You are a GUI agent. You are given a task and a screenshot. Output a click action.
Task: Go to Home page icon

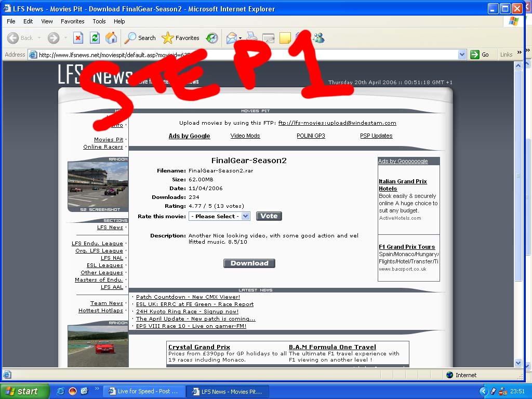tap(111, 38)
